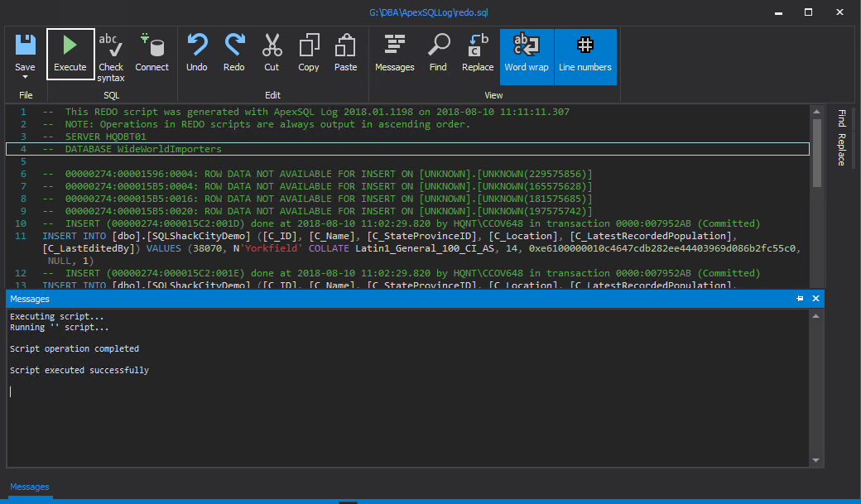Open the Find tool in toolbar
The image size is (861, 504).
point(438,54)
